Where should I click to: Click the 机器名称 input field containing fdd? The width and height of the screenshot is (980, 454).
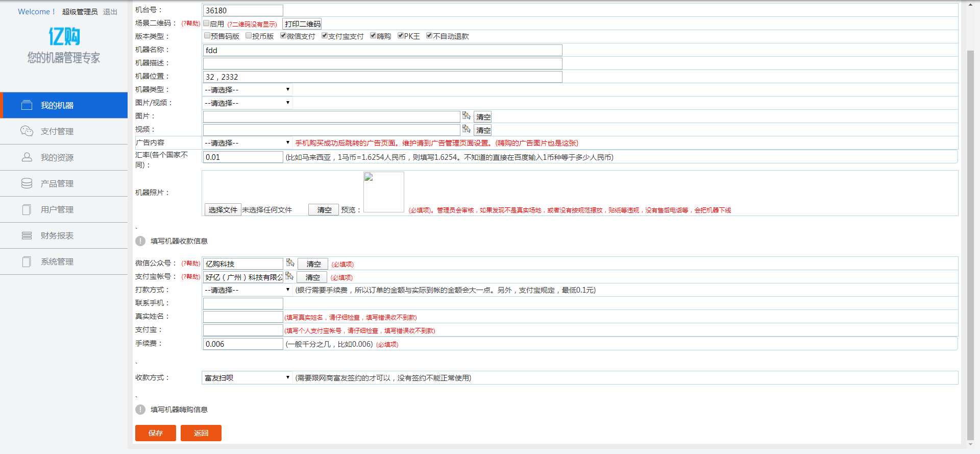(382, 50)
